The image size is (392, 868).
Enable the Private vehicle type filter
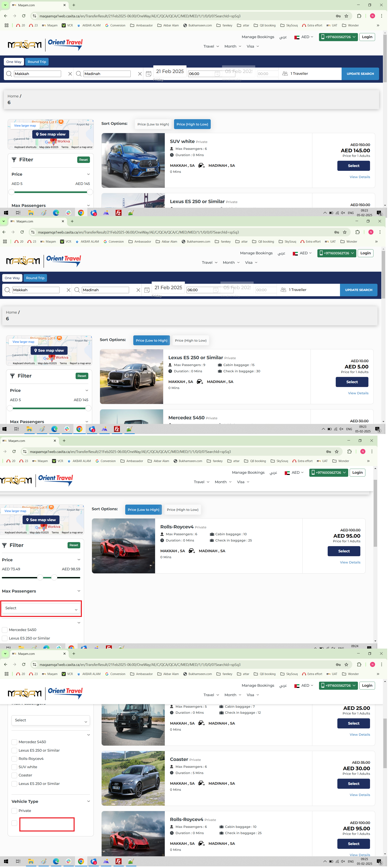(14, 811)
